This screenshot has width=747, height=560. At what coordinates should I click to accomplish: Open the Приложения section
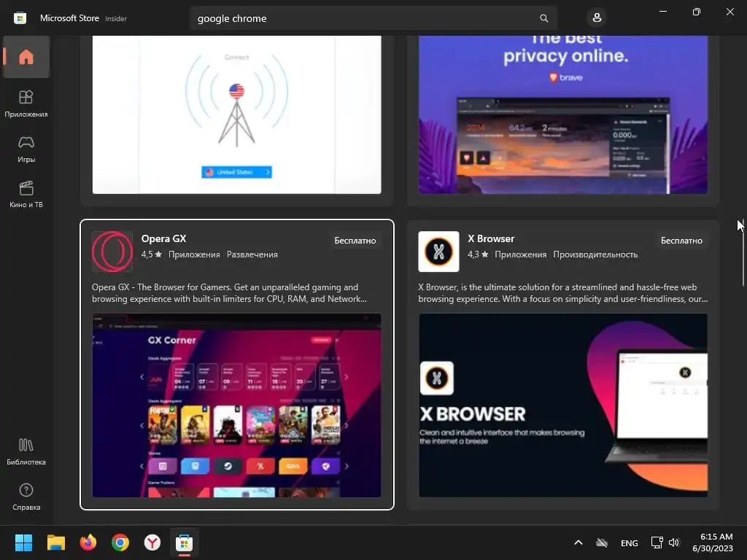[x=26, y=104]
